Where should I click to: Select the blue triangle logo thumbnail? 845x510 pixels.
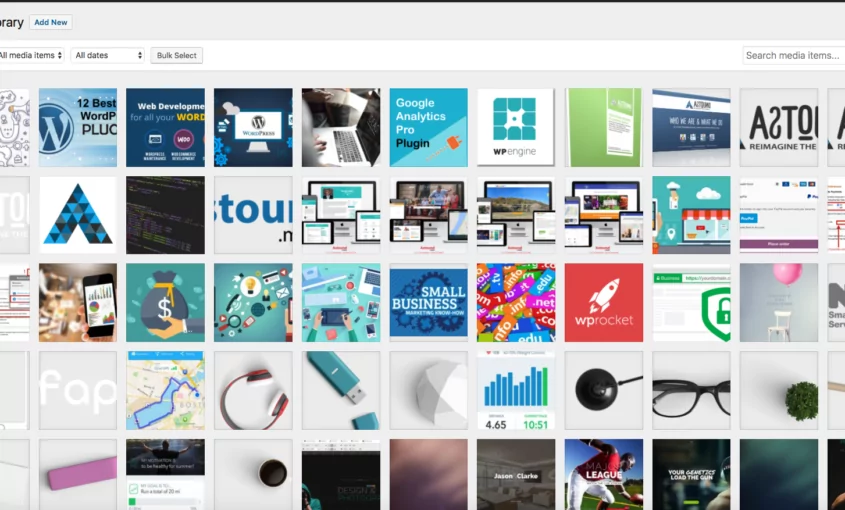coord(78,215)
